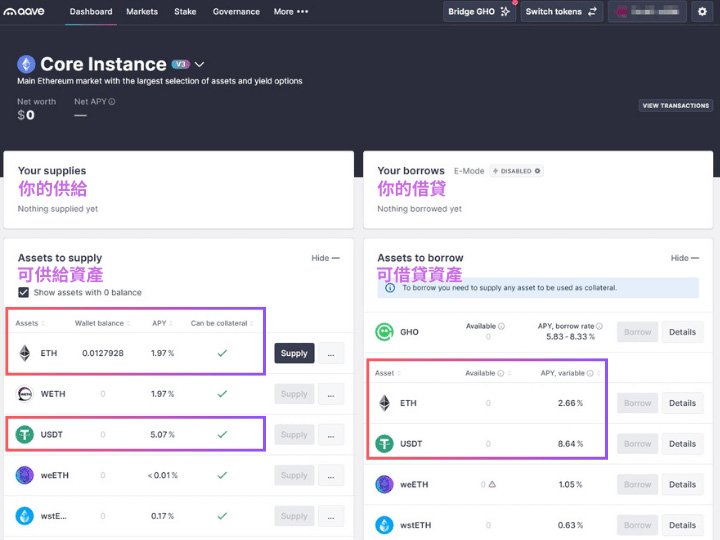Click the ETH token icon in supply list
720x540 pixels.
click(x=25, y=353)
